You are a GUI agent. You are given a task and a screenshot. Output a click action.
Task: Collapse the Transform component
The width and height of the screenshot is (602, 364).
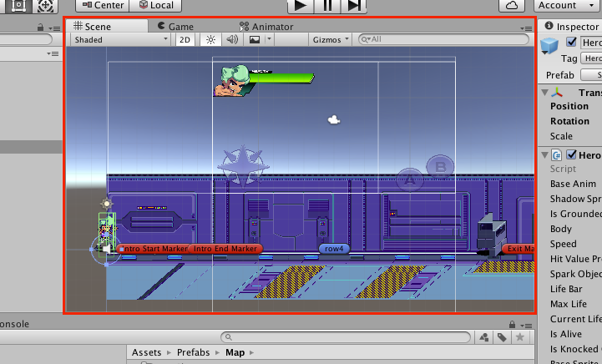click(544, 93)
